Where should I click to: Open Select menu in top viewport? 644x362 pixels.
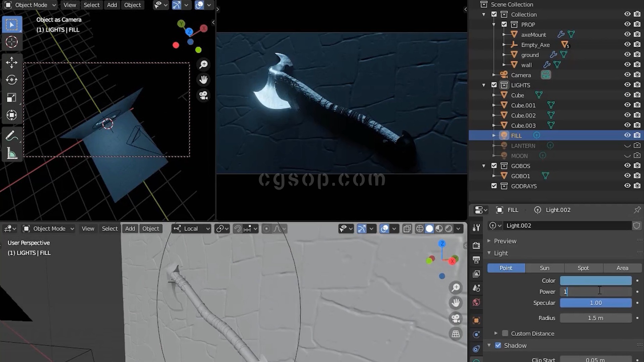coord(91,5)
